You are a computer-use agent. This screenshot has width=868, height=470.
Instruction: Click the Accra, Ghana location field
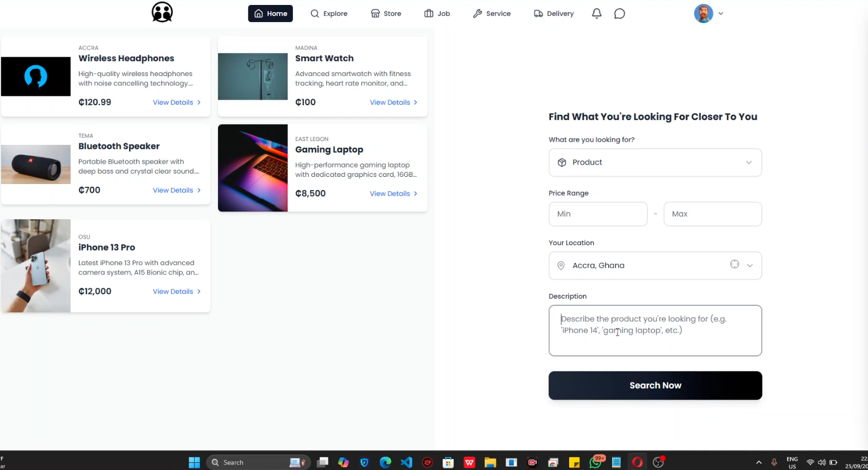655,266
